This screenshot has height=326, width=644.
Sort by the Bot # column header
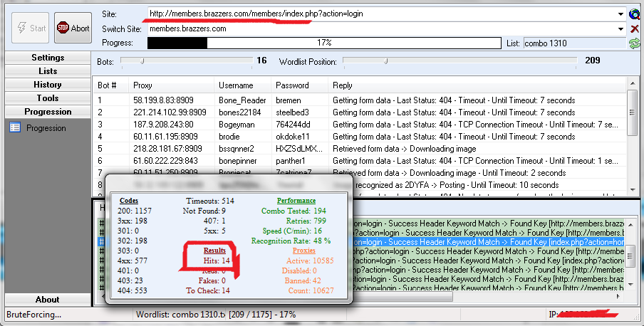tap(107, 85)
